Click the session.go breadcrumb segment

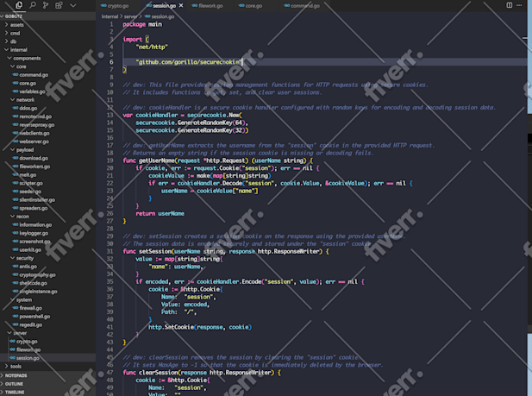click(160, 16)
